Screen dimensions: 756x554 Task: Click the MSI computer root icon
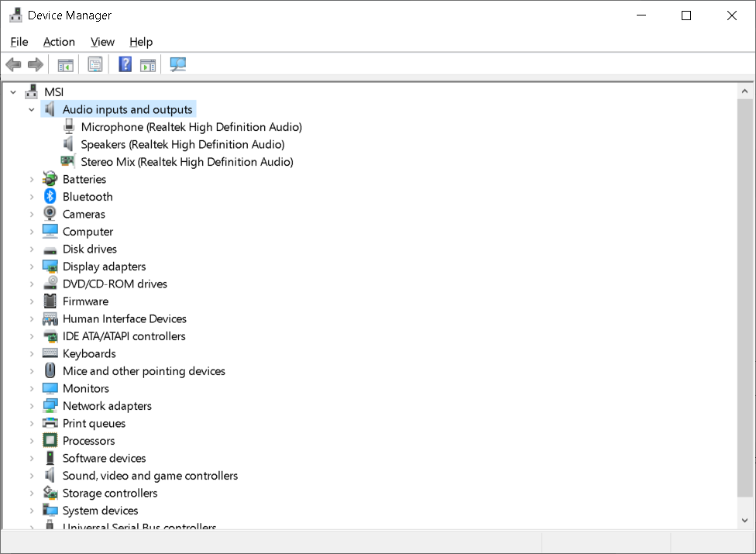point(31,91)
